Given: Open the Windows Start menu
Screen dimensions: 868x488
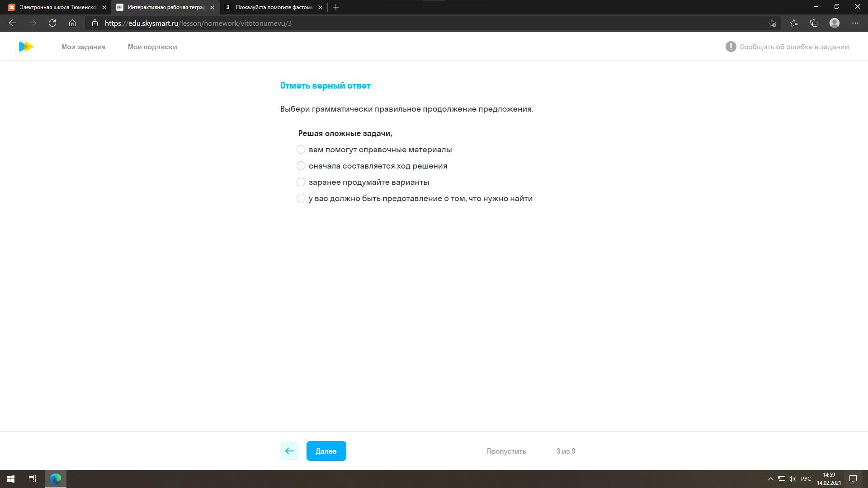Looking at the screenshot, I should 11,479.
